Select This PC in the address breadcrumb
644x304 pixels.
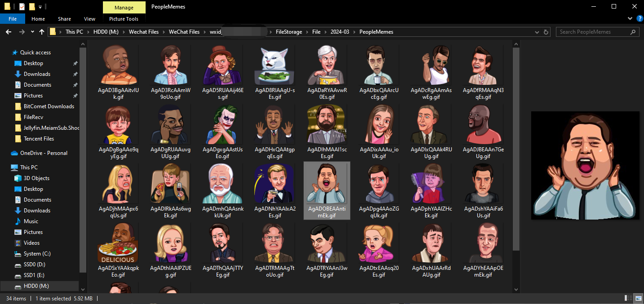pos(74,32)
